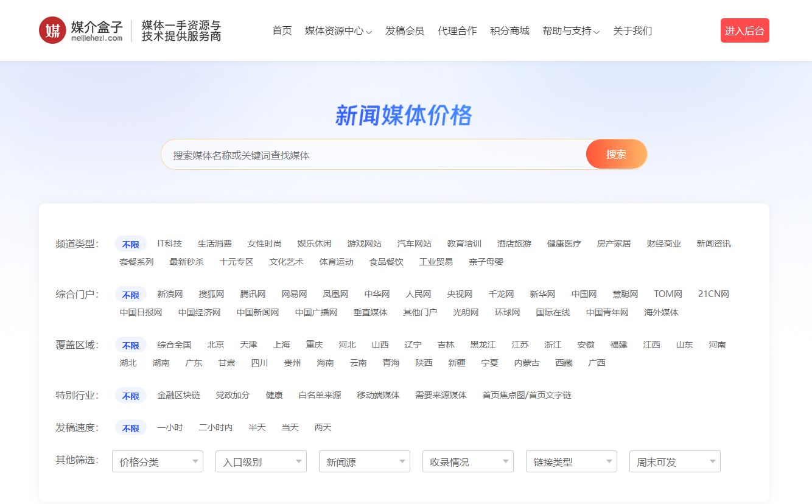This screenshot has width=812, height=504.
Task: Select 游戏网站 channel
Action: click(364, 243)
